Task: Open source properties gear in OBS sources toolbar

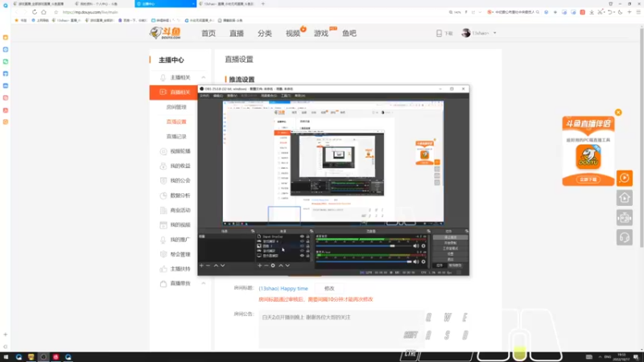Action: click(x=273, y=265)
